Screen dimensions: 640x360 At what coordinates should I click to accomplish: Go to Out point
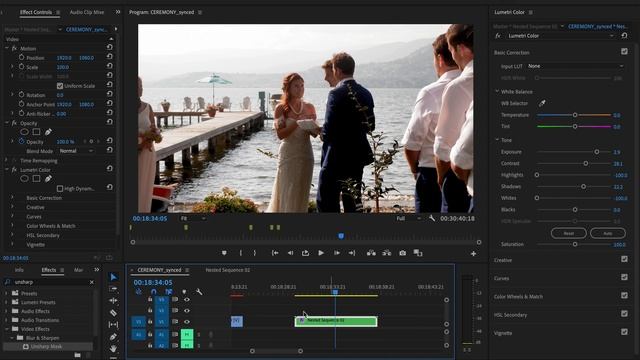pos(352,253)
